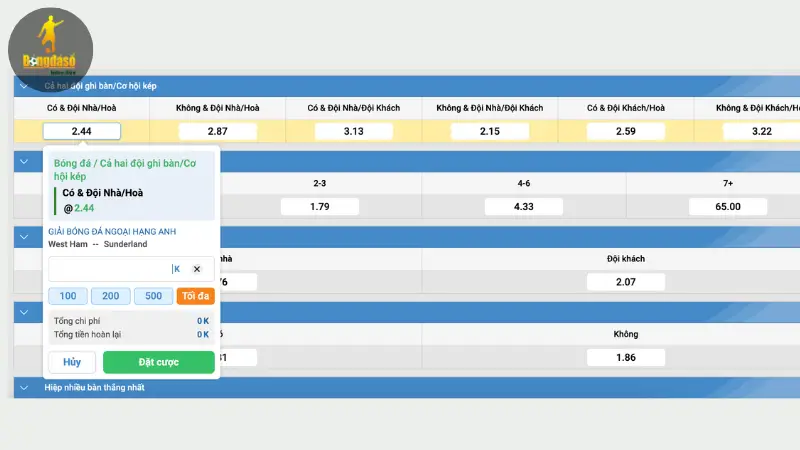Deselect the highlighted 2.44 odds box
The image size is (800, 450).
pyautogui.click(x=82, y=131)
